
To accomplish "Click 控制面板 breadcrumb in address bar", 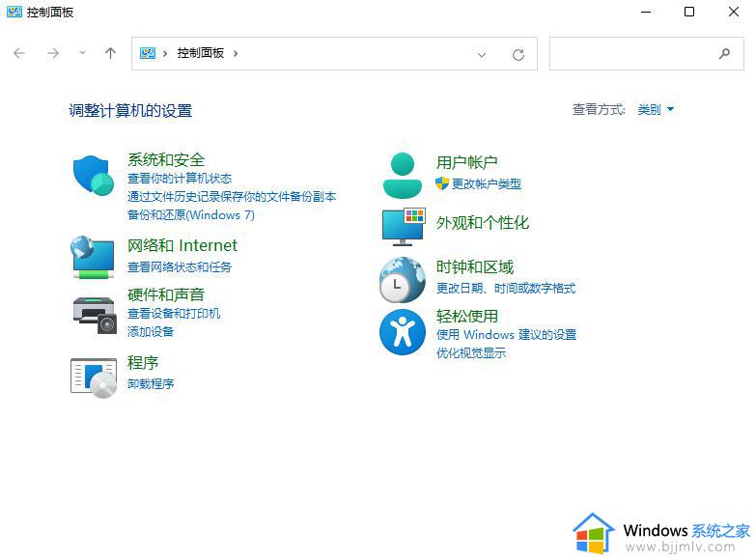I will (x=200, y=53).
